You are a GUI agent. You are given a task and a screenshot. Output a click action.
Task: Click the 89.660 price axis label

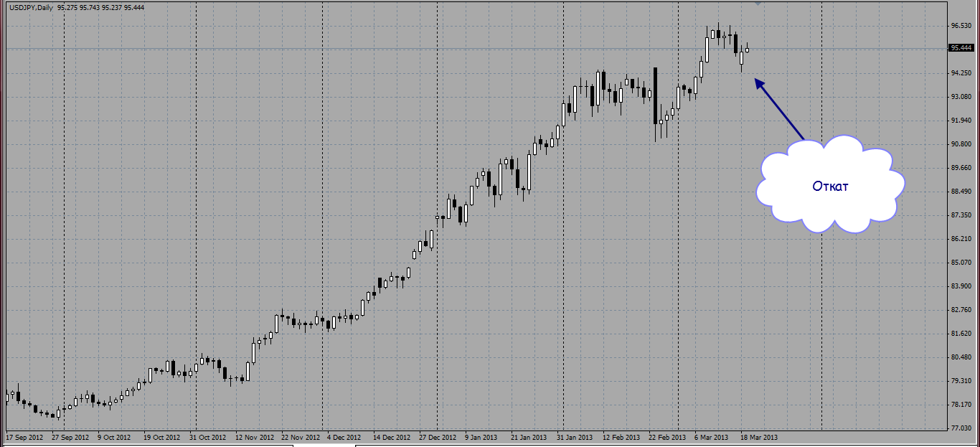(961, 168)
